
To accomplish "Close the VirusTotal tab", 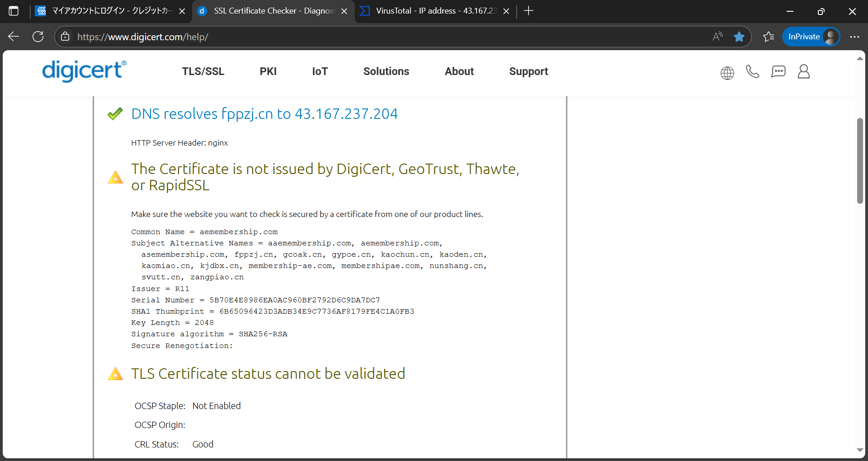I will [506, 11].
